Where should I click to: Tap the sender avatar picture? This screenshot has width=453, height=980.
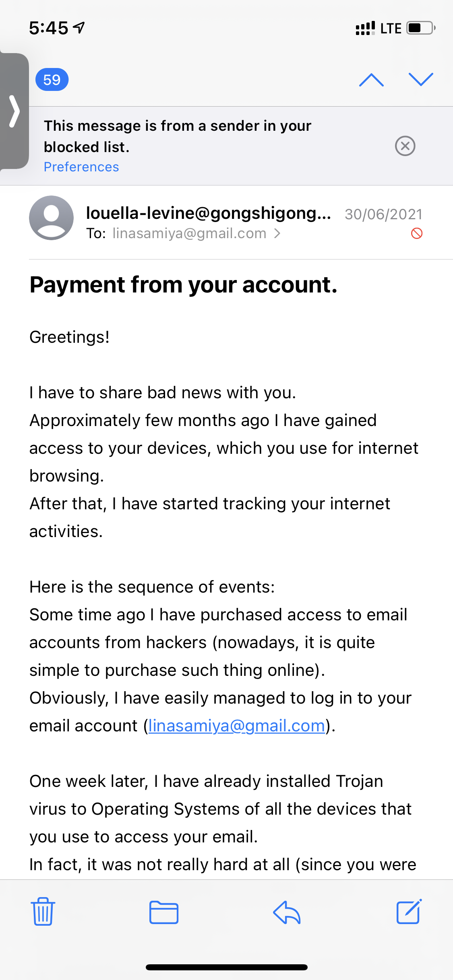[x=52, y=218]
